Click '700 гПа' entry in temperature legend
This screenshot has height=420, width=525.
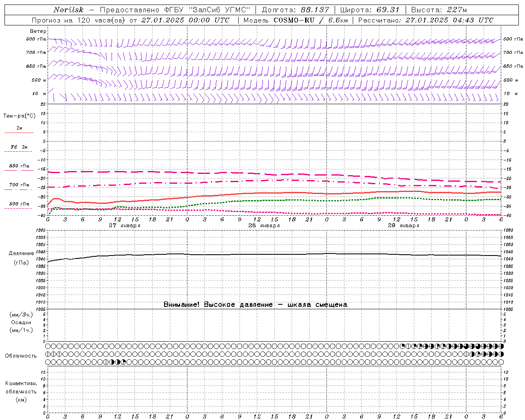pos(19,185)
